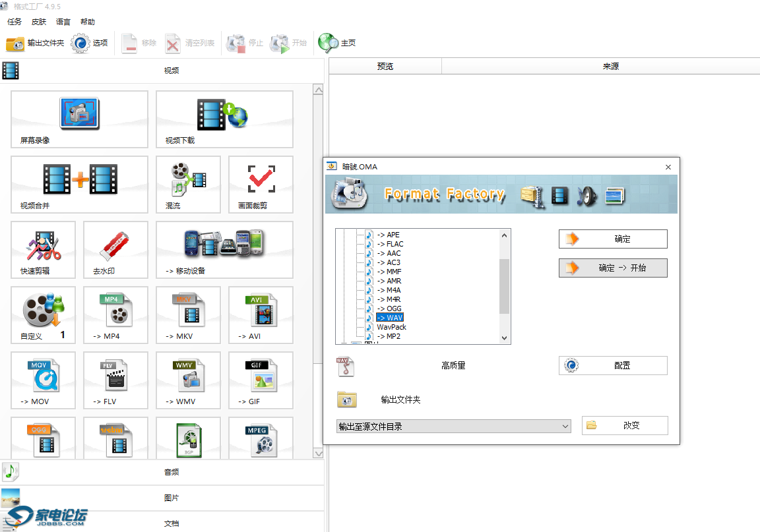Screen dimensions: 760x532
Task: Select the 视频合并 video merge tool
Action: [x=79, y=185]
